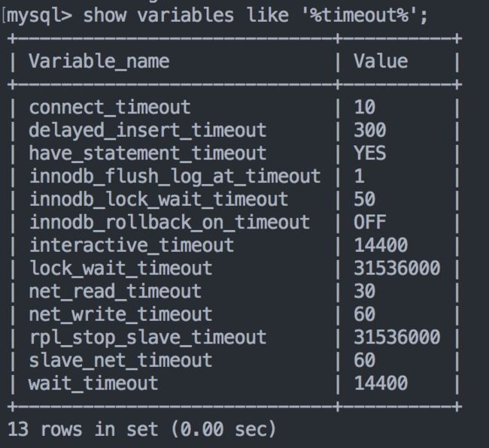This screenshot has height=448, width=489.
Task: Click the mysql> prompt text
Action: click(40, 16)
